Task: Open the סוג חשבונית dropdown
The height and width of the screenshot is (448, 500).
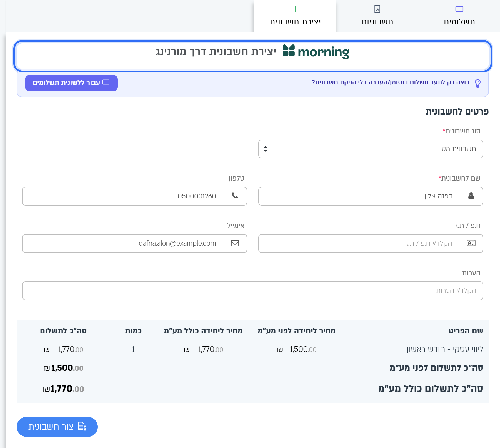Action: point(371,149)
